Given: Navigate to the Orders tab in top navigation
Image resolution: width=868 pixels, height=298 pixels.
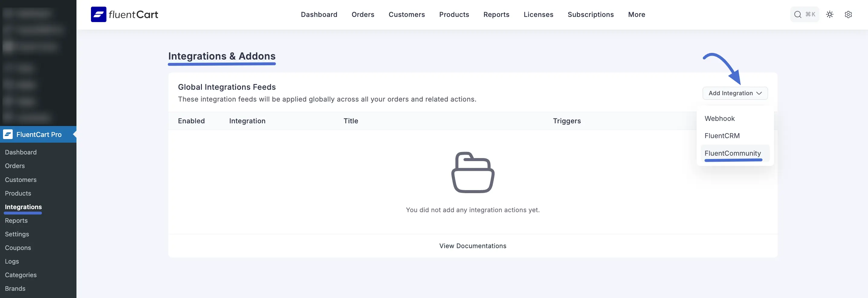Looking at the screenshot, I should 363,15.
